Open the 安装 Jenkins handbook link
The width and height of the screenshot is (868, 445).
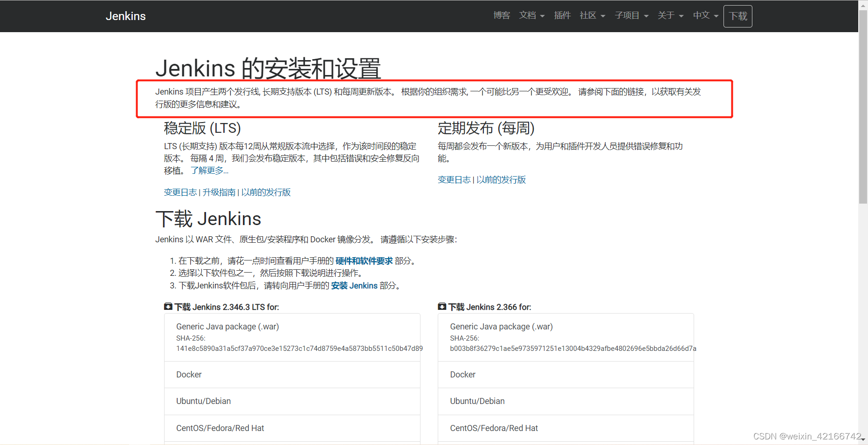pos(354,286)
